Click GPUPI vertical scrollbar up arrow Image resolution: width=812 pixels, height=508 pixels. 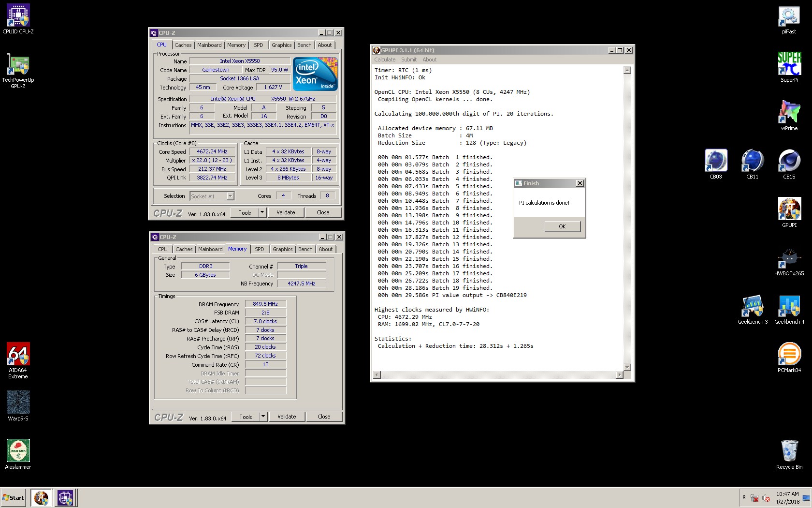pos(627,70)
